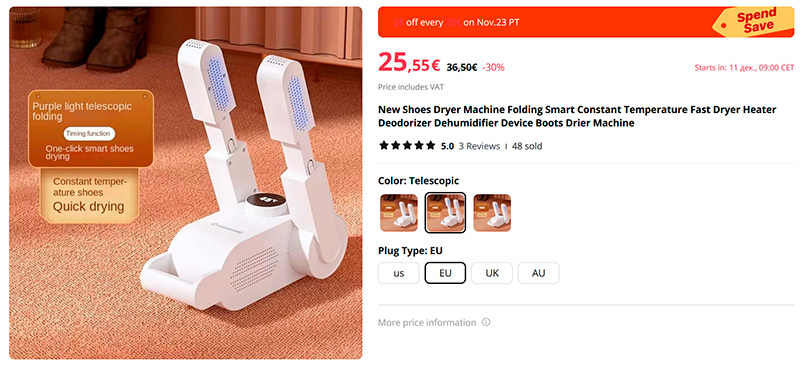800x365 pixels.
Task: Expand More price information
Action: [427, 323]
